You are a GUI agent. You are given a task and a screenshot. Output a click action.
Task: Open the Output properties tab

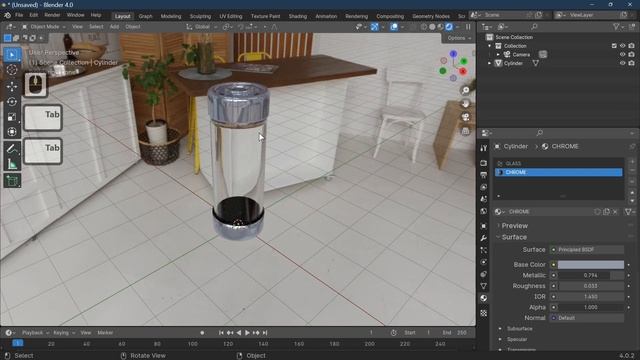click(x=484, y=175)
